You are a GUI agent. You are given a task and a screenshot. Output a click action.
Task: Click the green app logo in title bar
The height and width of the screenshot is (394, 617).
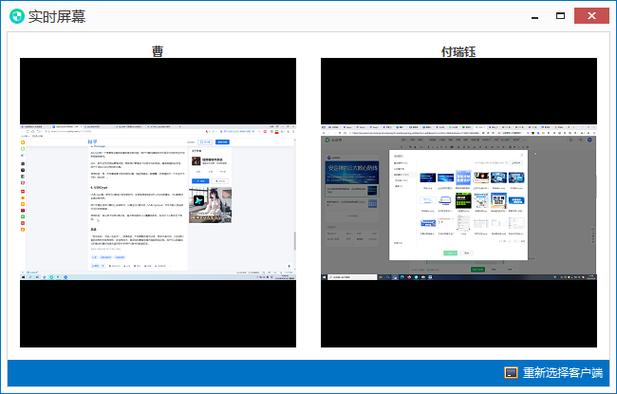tap(17, 17)
